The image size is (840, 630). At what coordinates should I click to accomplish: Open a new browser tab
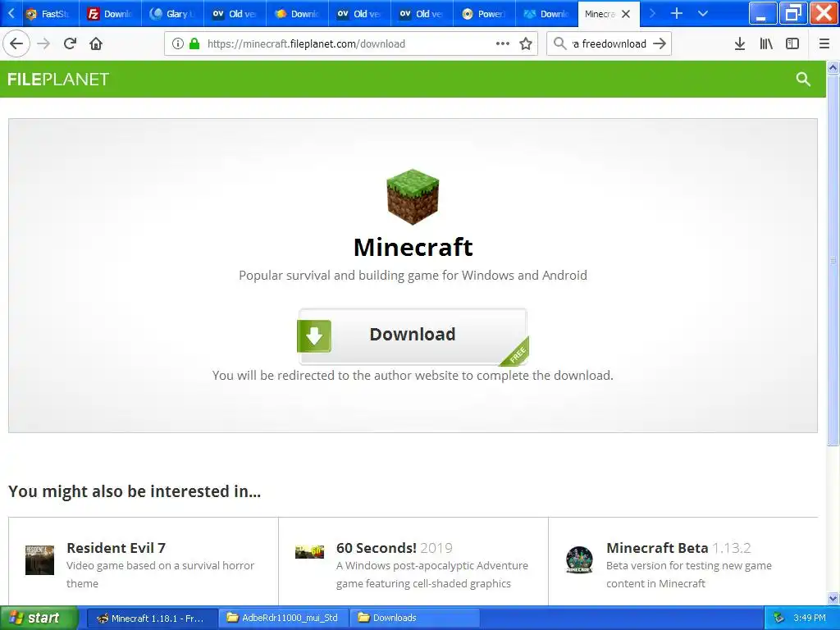pyautogui.click(x=677, y=13)
